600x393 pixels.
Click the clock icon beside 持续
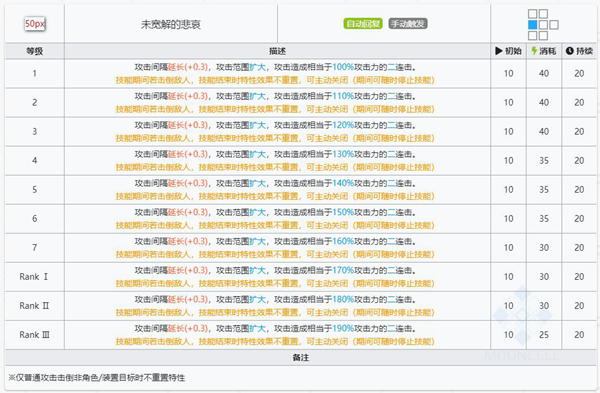[x=569, y=51]
